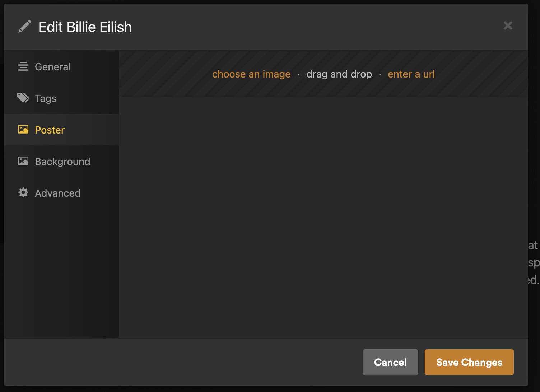Click the empty poster list area
The width and height of the screenshot is (540, 392).
pos(323,215)
